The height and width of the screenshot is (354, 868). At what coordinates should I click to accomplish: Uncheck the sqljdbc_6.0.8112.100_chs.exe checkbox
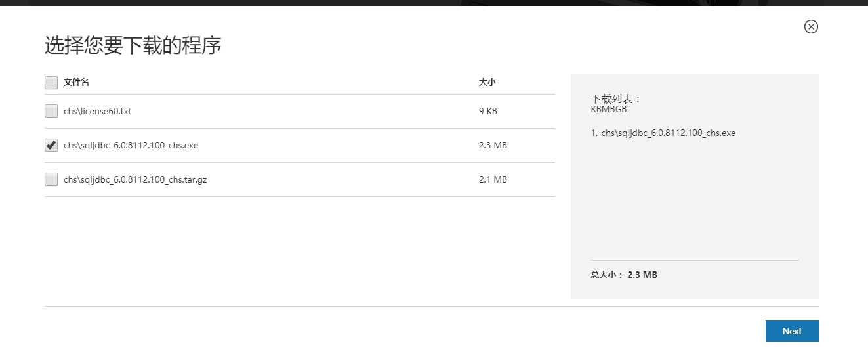[51, 146]
